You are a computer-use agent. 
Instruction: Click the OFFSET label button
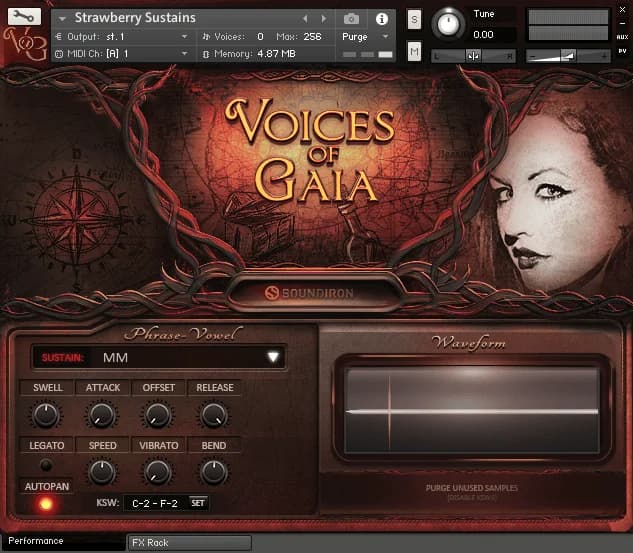[159, 388]
